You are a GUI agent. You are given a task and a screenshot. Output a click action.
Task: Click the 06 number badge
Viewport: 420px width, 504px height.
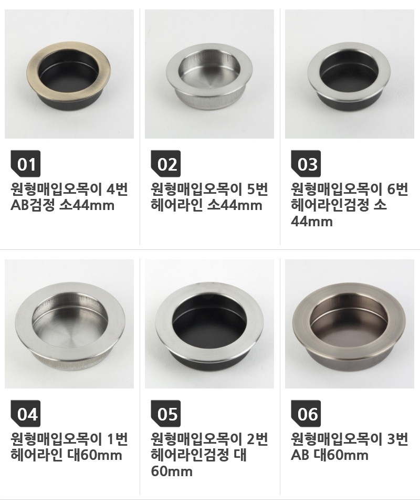[x=306, y=413]
